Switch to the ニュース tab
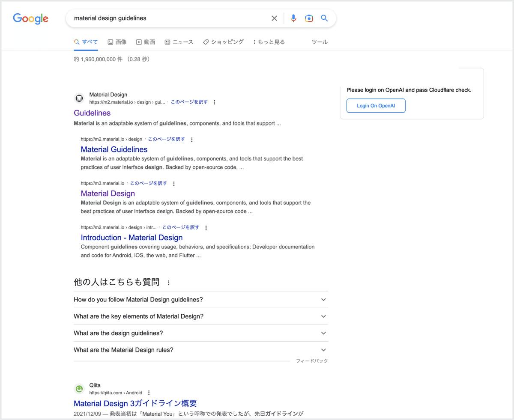 pos(179,42)
